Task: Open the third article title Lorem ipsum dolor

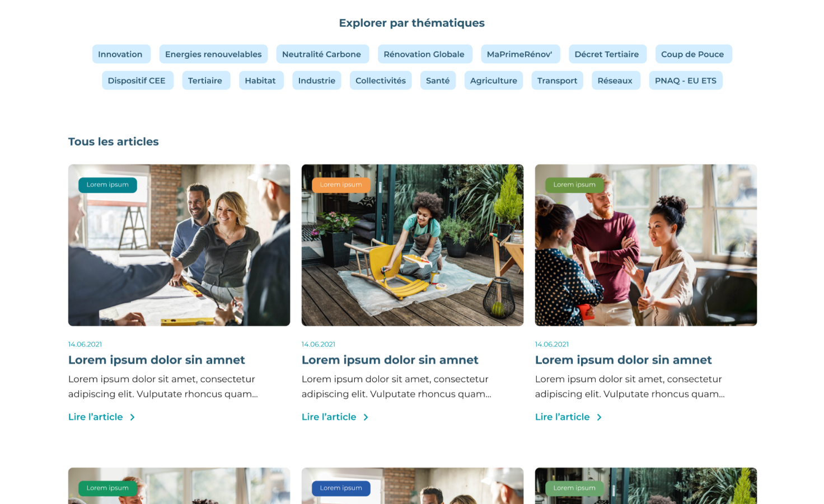Action: (x=623, y=360)
